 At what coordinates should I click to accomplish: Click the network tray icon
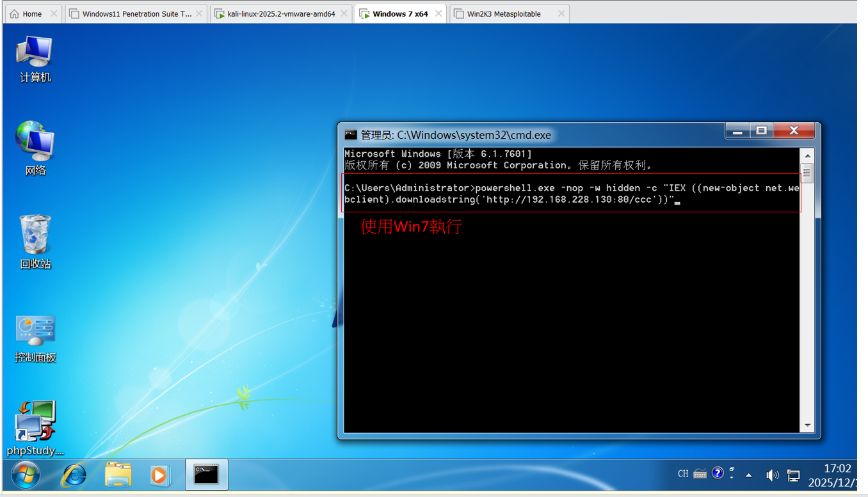pos(794,475)
